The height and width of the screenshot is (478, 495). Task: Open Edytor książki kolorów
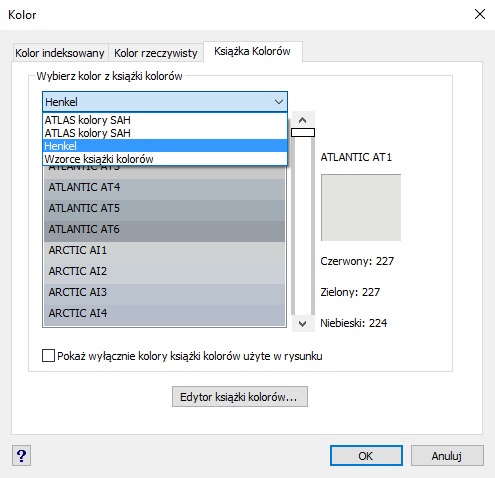(x=240, y=397)
